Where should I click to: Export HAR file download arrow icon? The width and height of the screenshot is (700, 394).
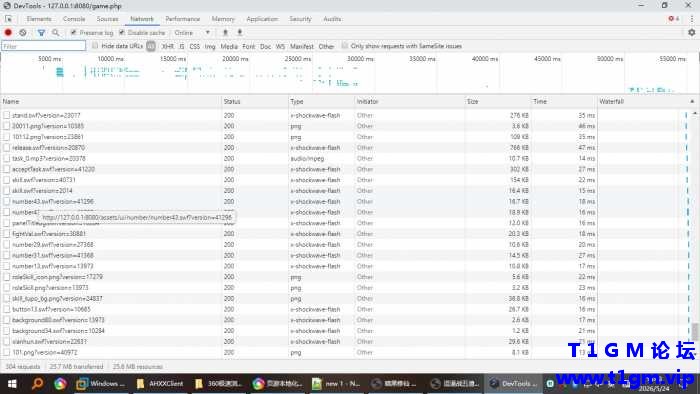tap(239, 32)
